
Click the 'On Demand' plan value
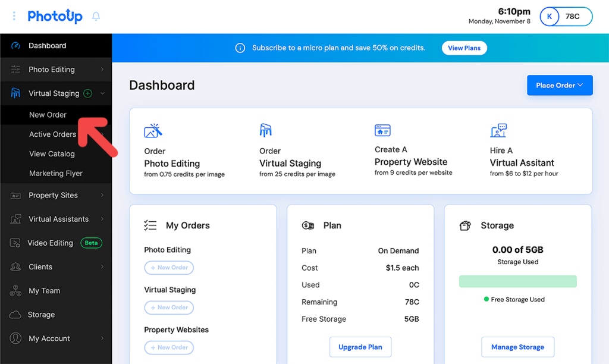398,251
